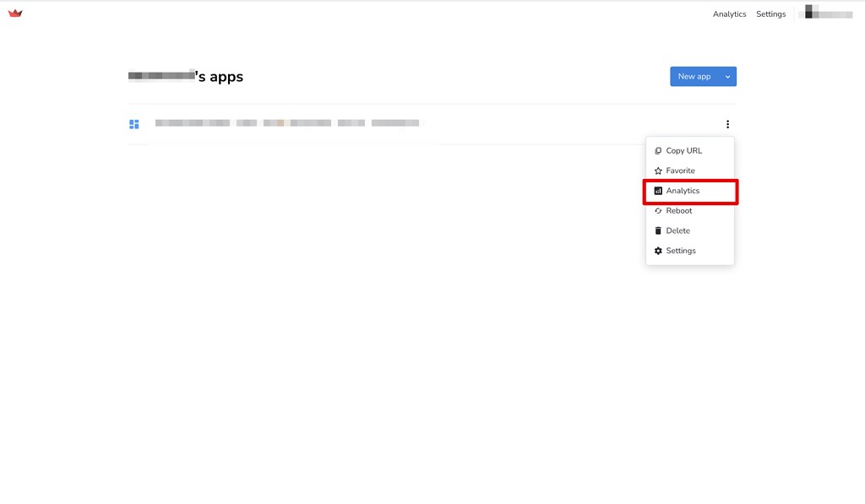This screenshot has width=865, height=504.
Task: Open the three-dot kebab menu on the app row
Action: coord(727,123)
